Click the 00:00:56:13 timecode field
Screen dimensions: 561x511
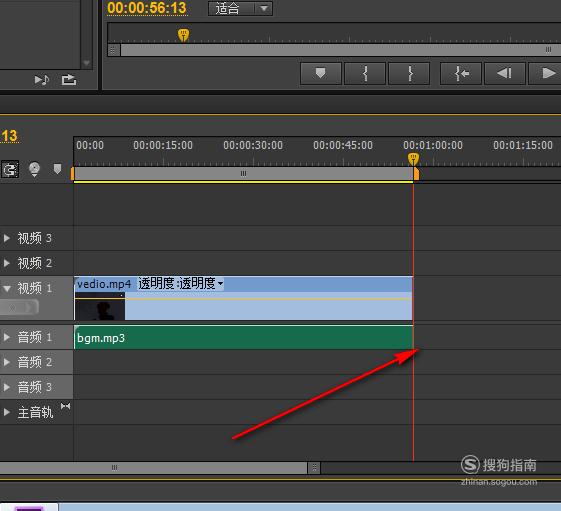pos(147,8)
